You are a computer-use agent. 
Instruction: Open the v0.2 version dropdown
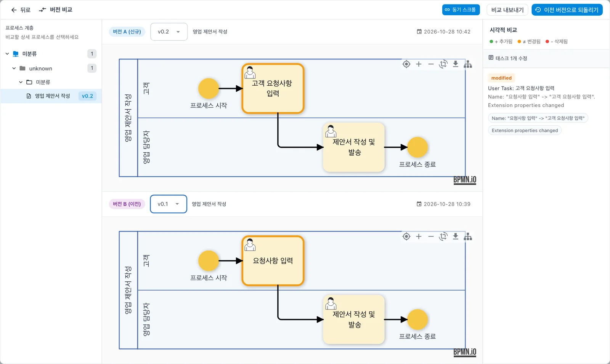coord(169,32)
